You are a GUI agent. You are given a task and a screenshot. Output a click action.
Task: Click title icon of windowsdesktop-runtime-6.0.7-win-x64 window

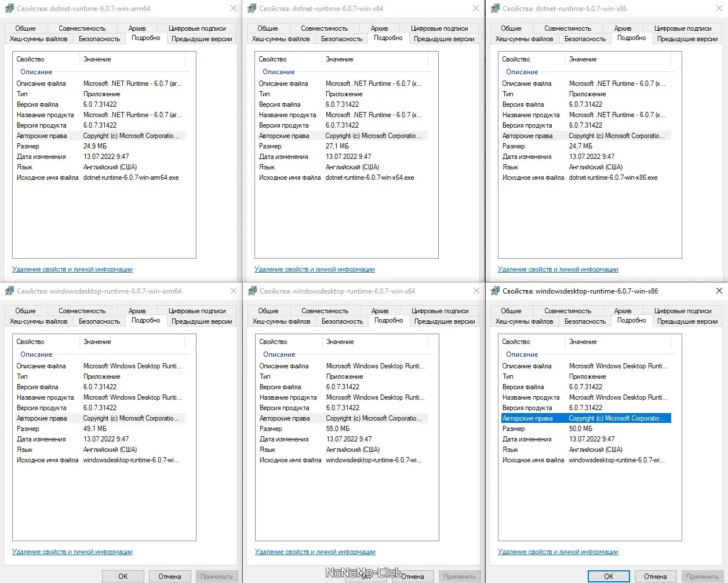(x=252, y=291)
